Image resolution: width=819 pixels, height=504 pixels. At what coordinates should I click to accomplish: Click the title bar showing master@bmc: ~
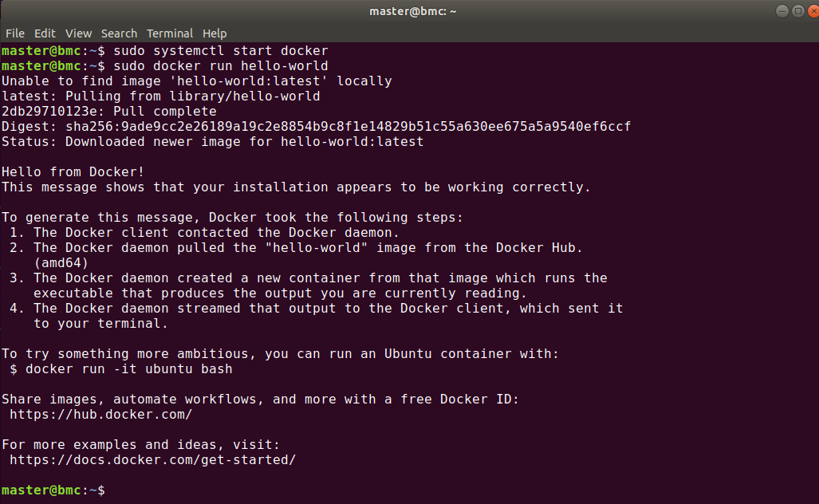(x=412, y=10)
